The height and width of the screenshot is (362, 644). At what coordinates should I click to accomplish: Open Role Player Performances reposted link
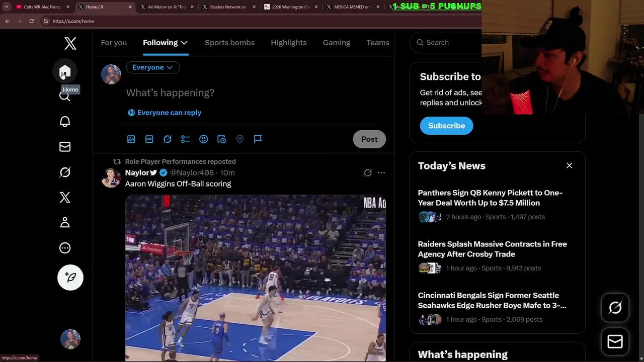(181, 161)
